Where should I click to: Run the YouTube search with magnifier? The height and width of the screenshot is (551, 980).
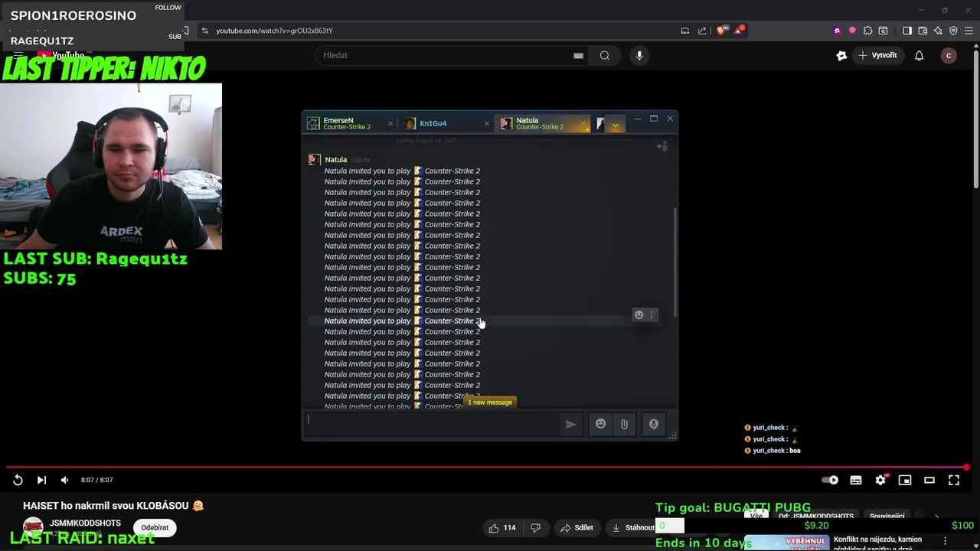(605, 55)
